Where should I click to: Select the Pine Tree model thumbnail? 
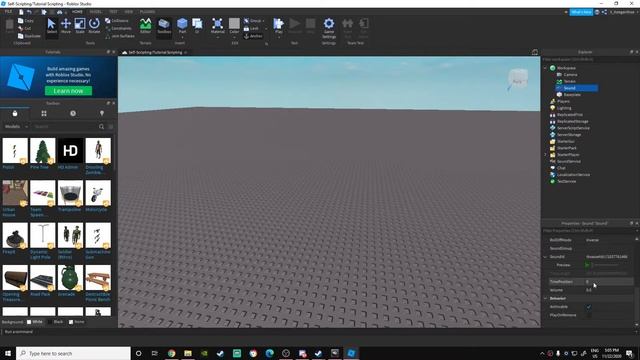pyautogui.click(x=42, y=151)
